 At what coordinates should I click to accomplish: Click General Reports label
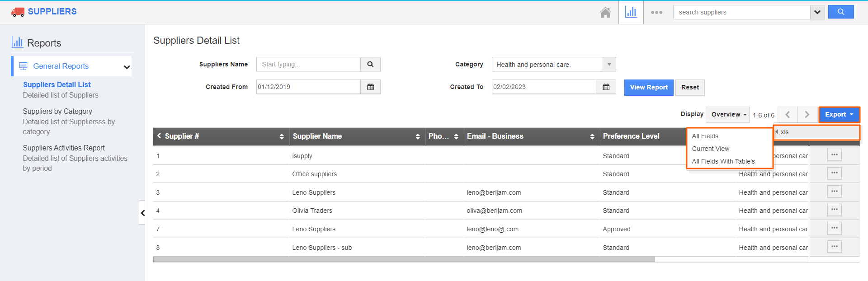[61, 66]
